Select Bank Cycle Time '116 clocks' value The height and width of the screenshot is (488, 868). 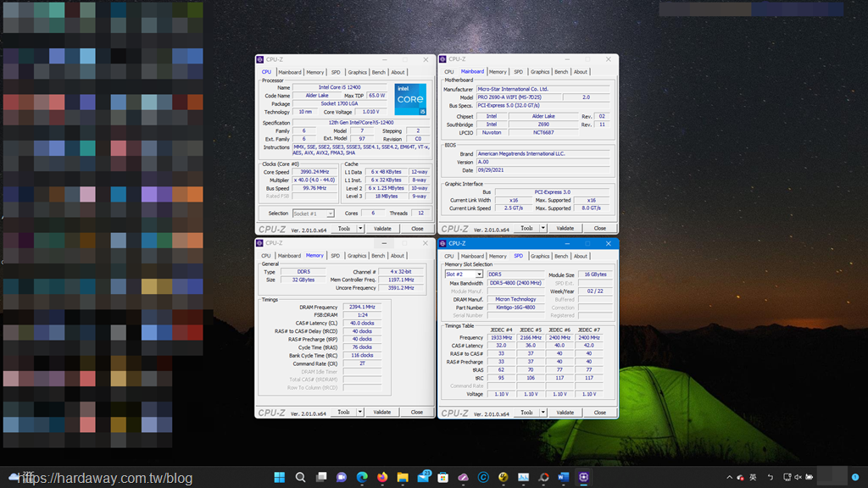(x=362, y=356)
